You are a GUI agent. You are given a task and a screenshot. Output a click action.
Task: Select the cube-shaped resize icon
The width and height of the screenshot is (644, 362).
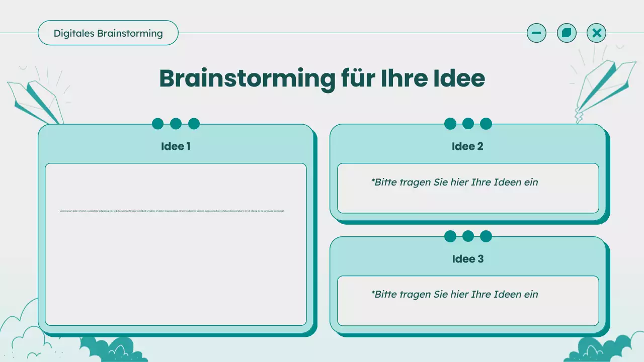click(x=567, y=33)
